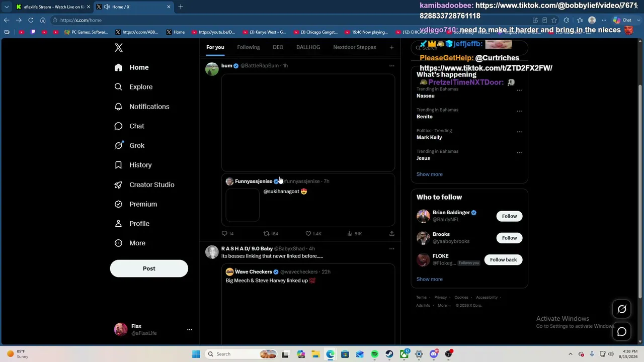Open more options for Benito trend
This screenshot has height=362, width=644.
point(519,111)
